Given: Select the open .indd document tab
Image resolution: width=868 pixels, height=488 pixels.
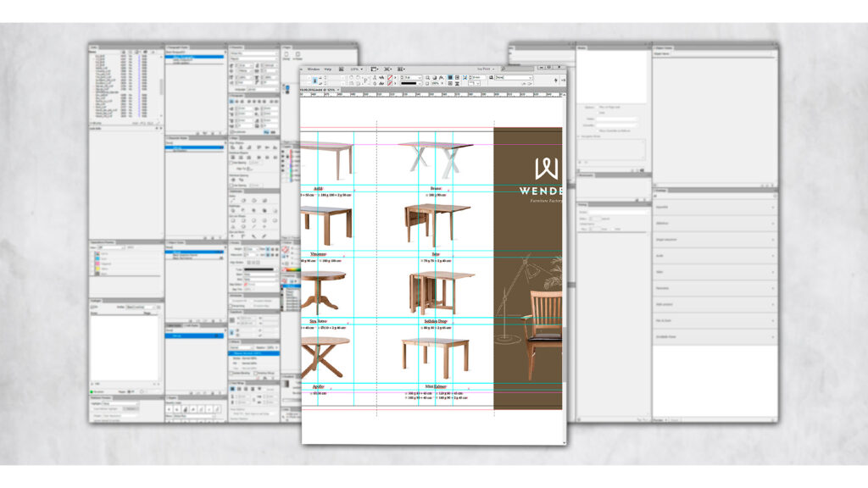Looking at the screenshot, I should tap(318, 90).
